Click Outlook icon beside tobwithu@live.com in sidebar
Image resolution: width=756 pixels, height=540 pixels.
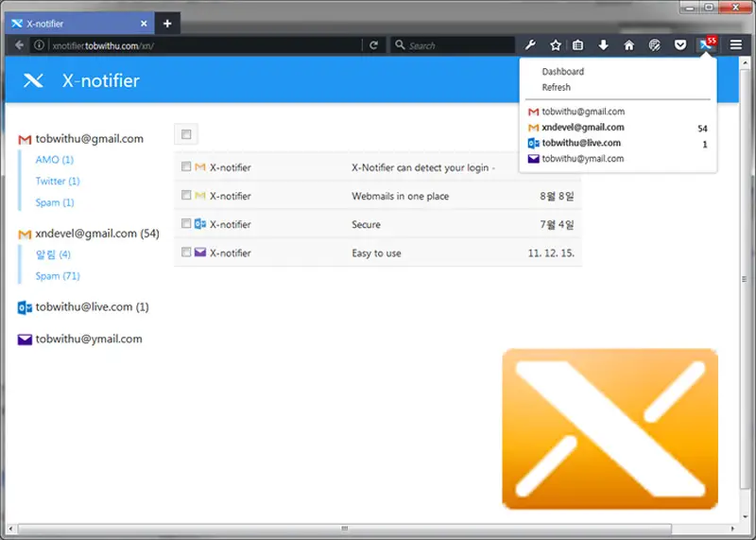(x=25, y=307)
